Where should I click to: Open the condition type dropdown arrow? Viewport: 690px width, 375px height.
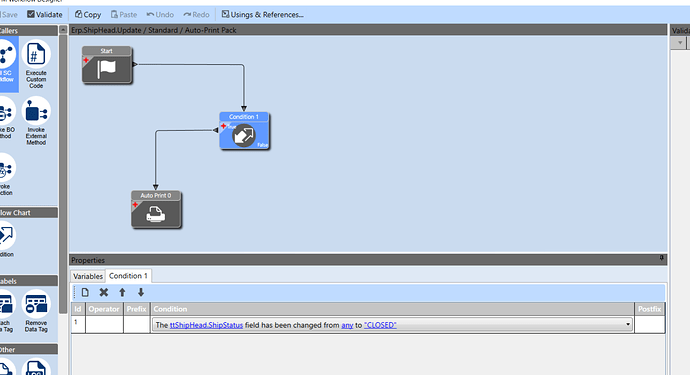pyautogui.click(x=628, y=325)
